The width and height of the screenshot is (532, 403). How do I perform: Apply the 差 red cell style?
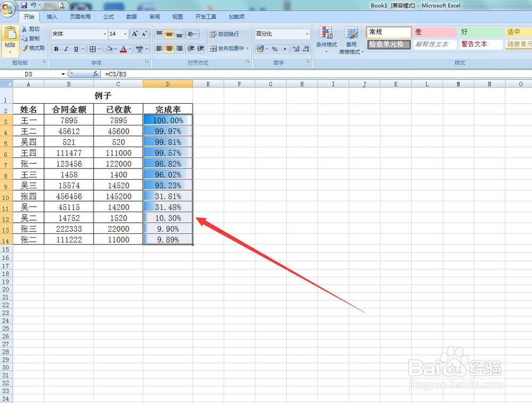point(435,32)
